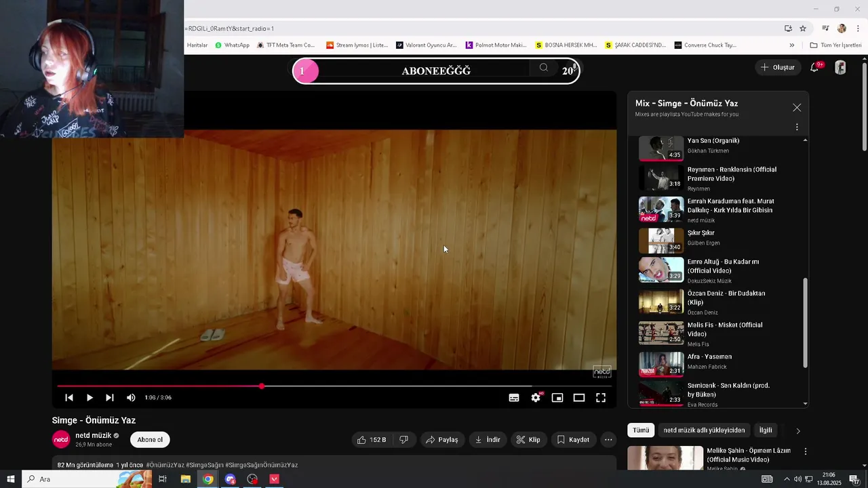Open the Windows Start menu

pyautogui.click(x=10, y=479)
